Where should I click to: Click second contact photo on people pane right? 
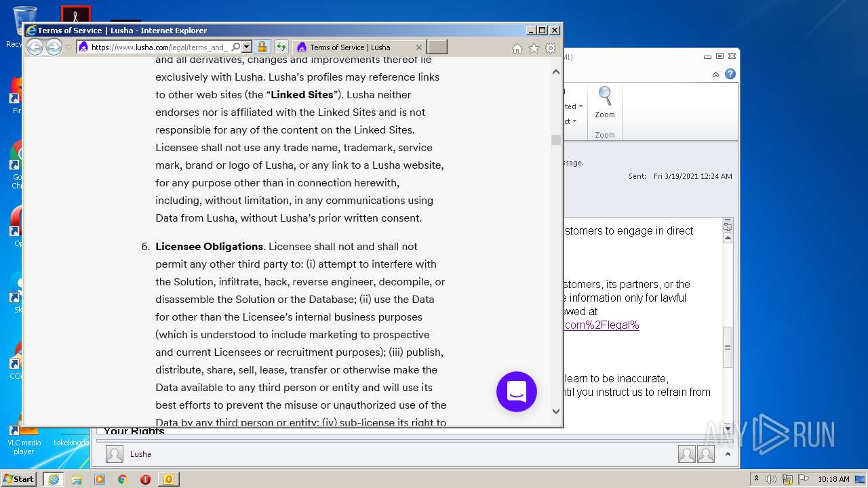[x=706, y=454]
